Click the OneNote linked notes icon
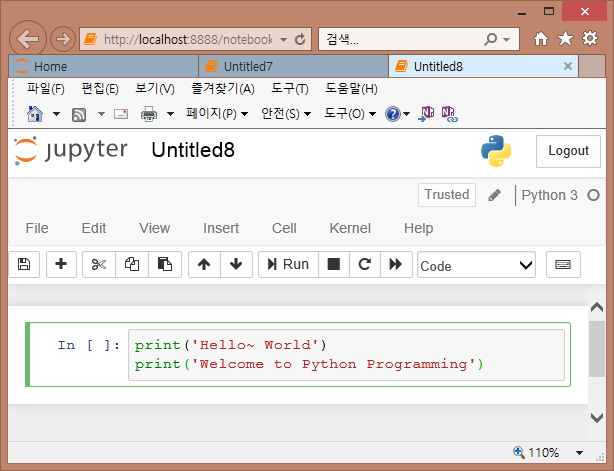This screenshot has width=614, height=471. pos(449,114)
